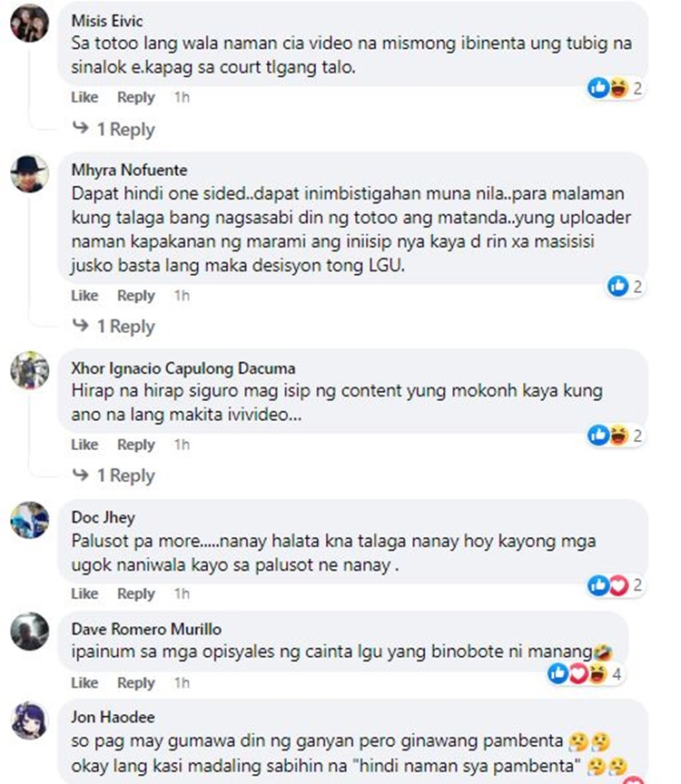Open reactions on Misis Eivic's comment
The image size is (681, 784).
click(616, 89)
